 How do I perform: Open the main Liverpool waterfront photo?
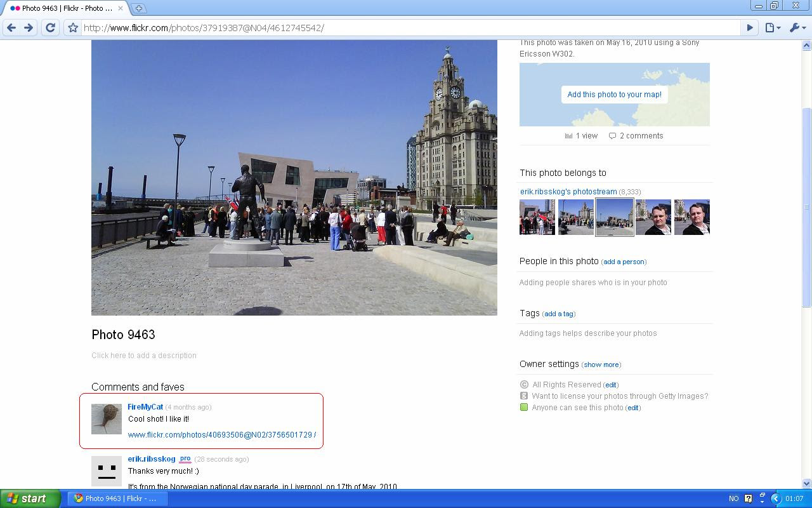pos(294,178)
